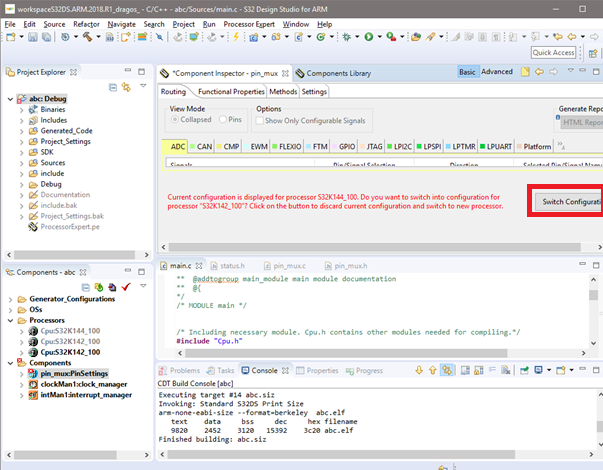Select intMan1:interrupt_manager component

(x=86, y=395)
